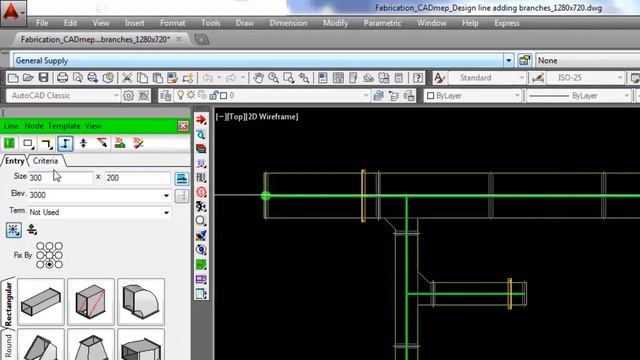Click the Zoom Previous icon
The width and height of the screenshot is (640, 360).
[304, 78]
